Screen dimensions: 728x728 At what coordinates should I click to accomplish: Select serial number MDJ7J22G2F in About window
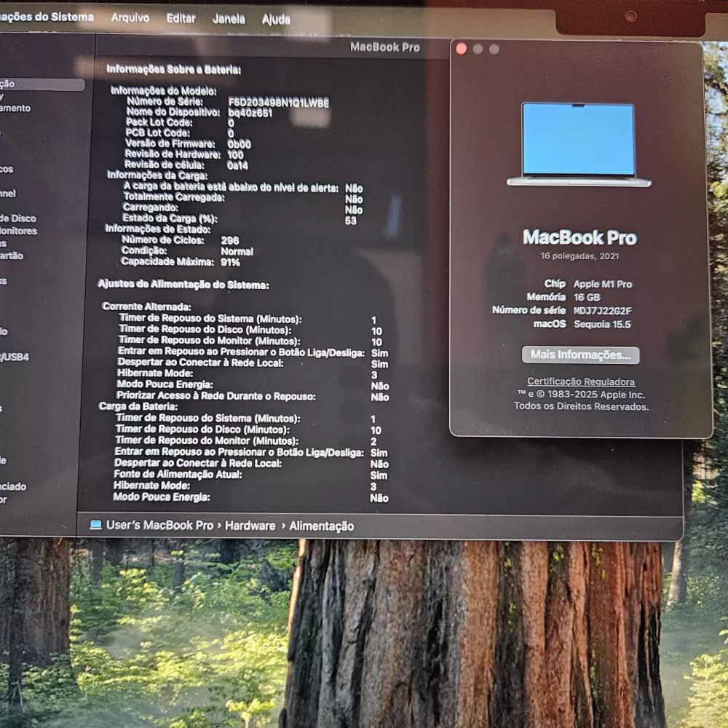coord(603,311)
